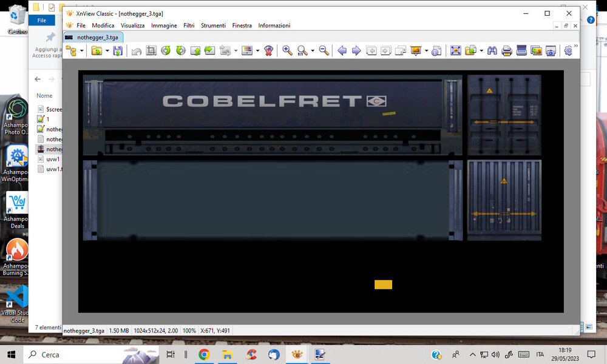Screen dimensions: 607x364
Task: Show hidden tray icons chevron
Action: tap(473, 354)
